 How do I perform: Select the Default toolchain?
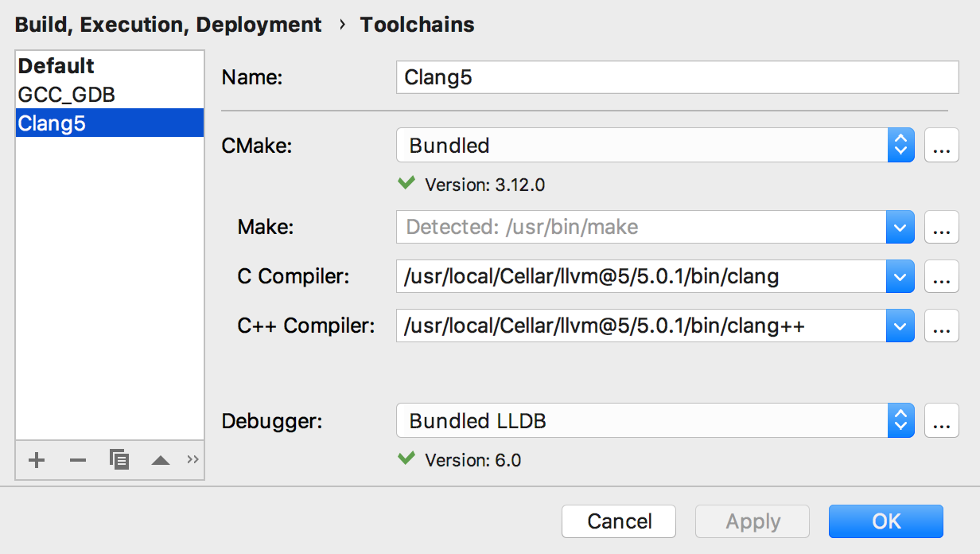point(56,66)
